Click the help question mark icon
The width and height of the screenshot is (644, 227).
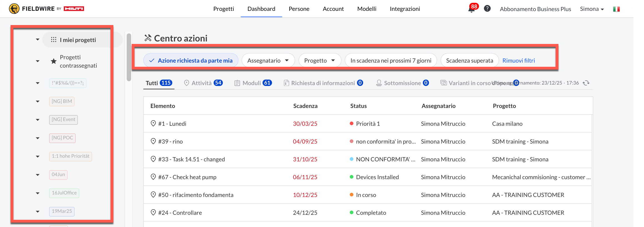487,9
